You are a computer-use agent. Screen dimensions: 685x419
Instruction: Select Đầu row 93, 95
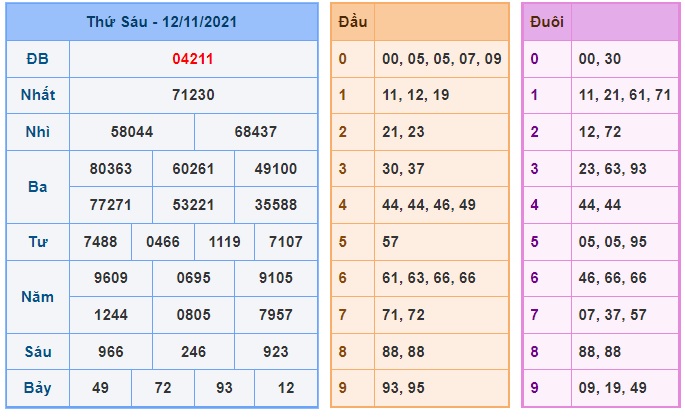[403, 388]
